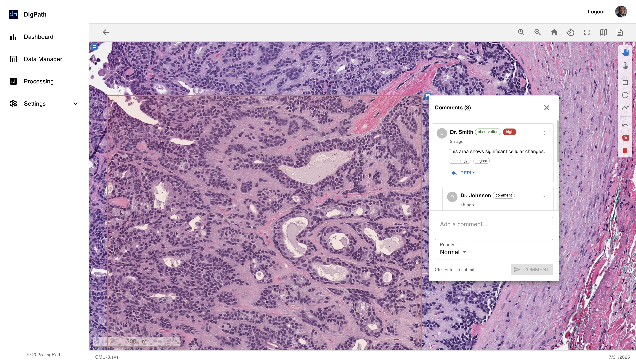Open Dr. Smith comment options menu
Screen dimensions: 636x364
coord(544,133)
